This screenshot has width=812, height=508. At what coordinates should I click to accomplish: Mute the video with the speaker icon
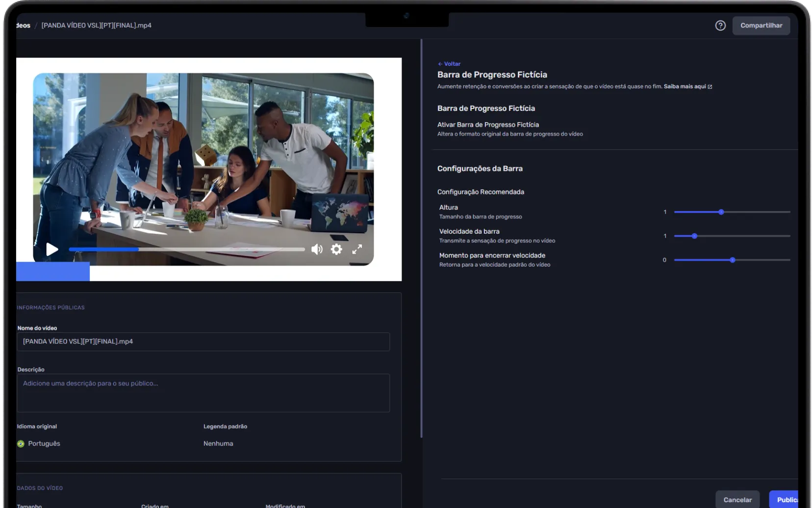pos(317,249)
